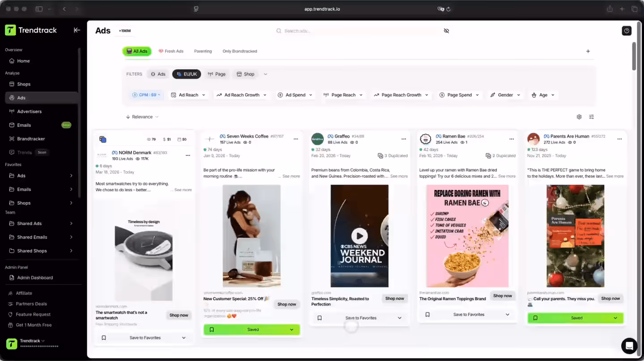Select the Only Brandtracked tab

tap(240, 51)
